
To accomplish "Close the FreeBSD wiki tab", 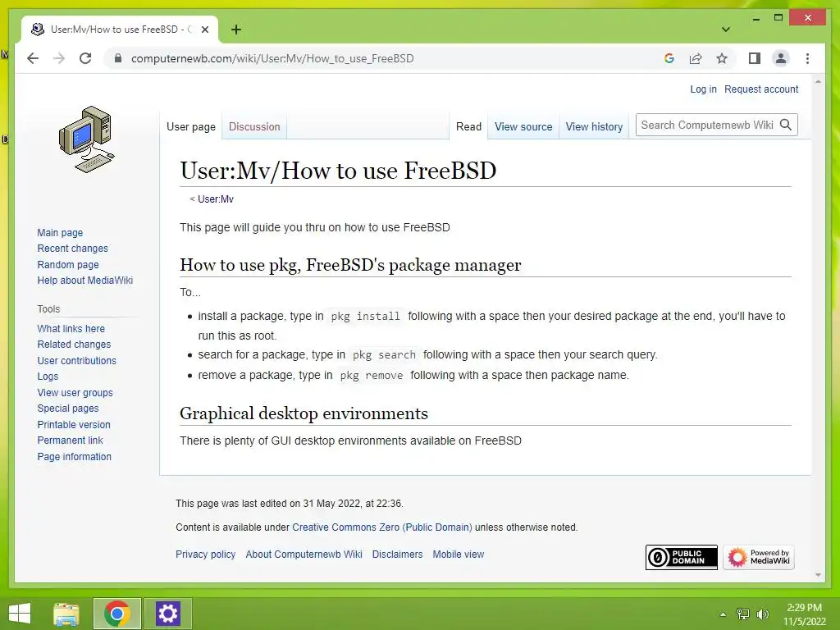I will [x=204, y=30].
